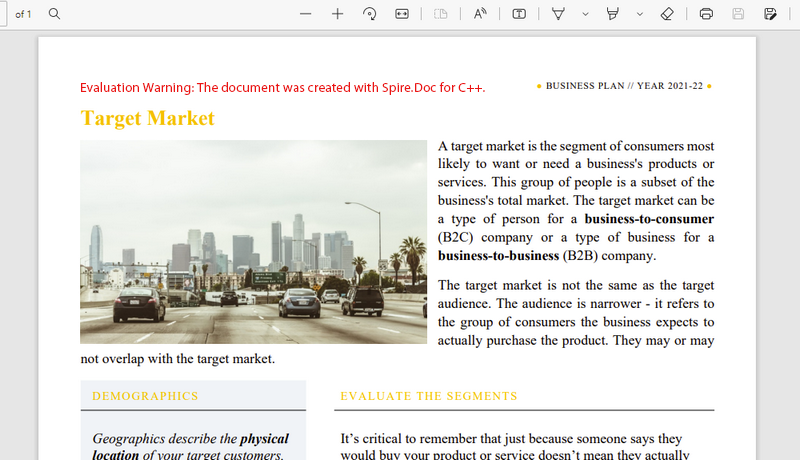
Task: Print the document
Action: (706, 14)
